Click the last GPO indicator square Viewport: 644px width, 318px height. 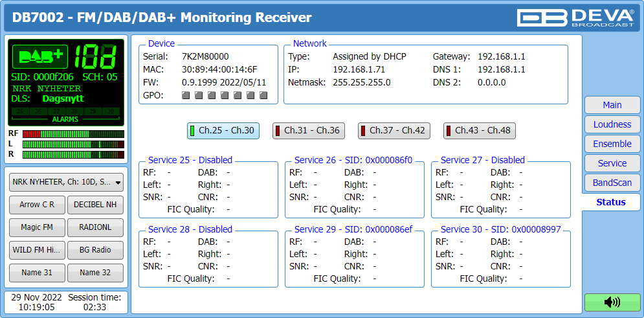[x=263, y=95]
